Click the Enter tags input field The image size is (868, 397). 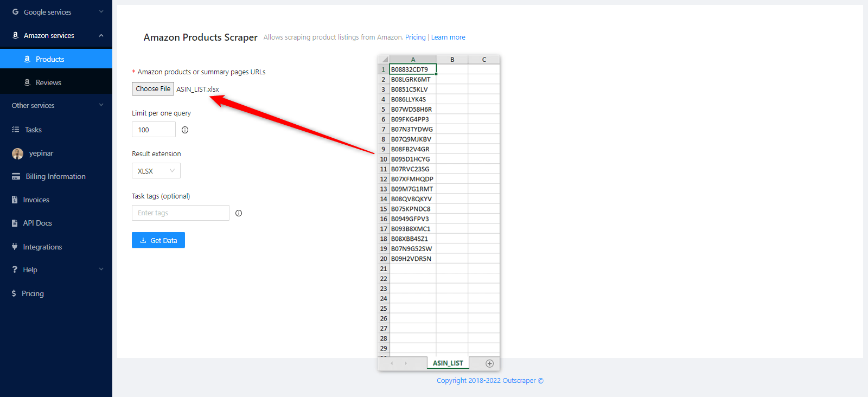point(181,213)
